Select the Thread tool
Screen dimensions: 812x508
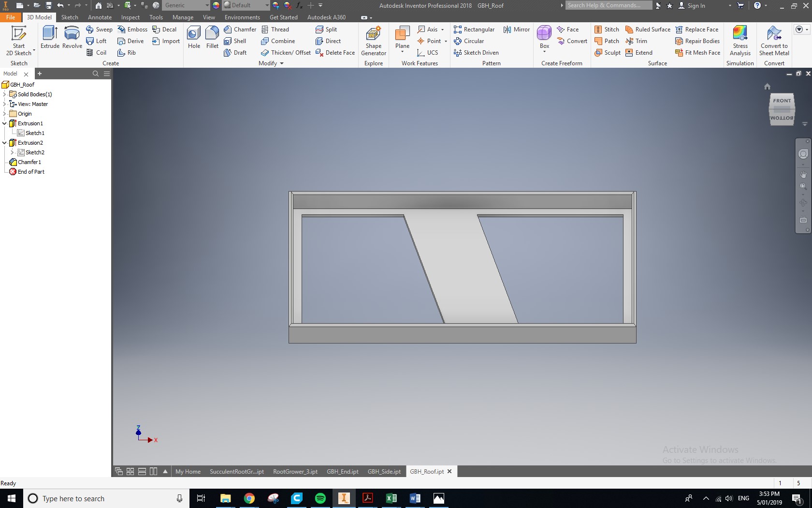275,30
